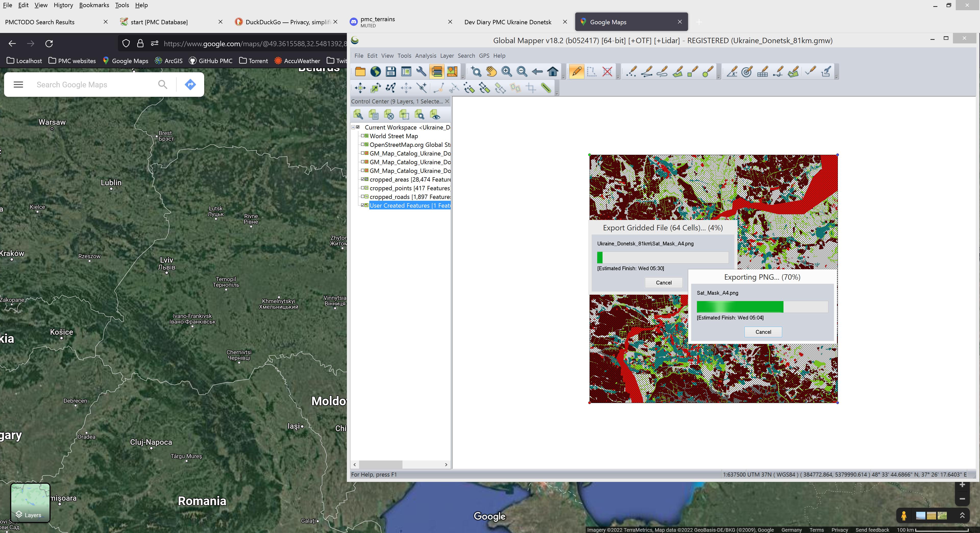This screenshot has width=980, height=533.
Task: Click the Search magnifier in Google Maps
Action: [163, 85]
